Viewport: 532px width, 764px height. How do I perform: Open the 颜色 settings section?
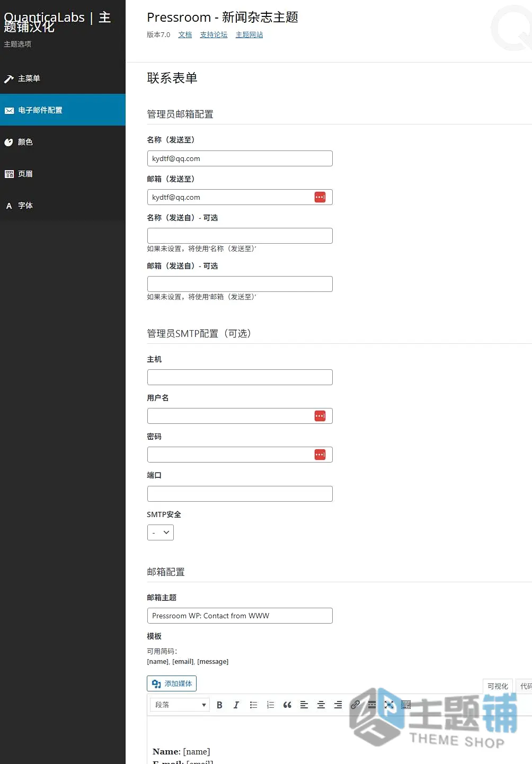[63, 142]
